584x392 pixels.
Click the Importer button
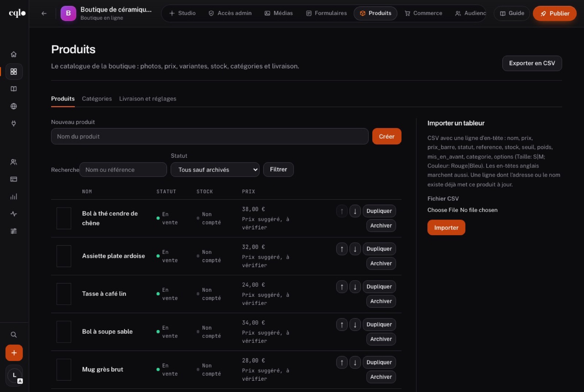(446, 228)
